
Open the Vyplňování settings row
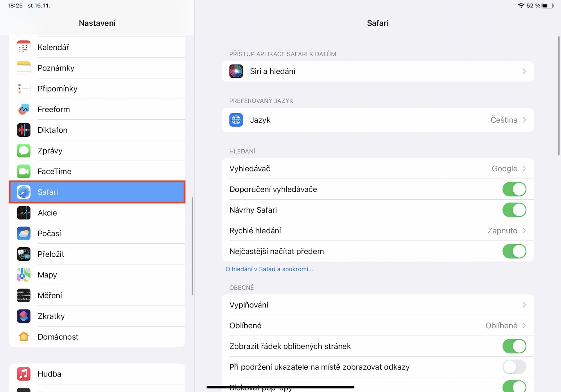377,305
